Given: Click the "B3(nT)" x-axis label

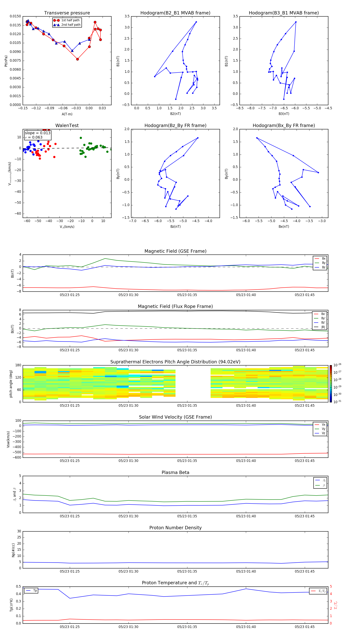Looking at the screenshot, I should tap(284, 114).
